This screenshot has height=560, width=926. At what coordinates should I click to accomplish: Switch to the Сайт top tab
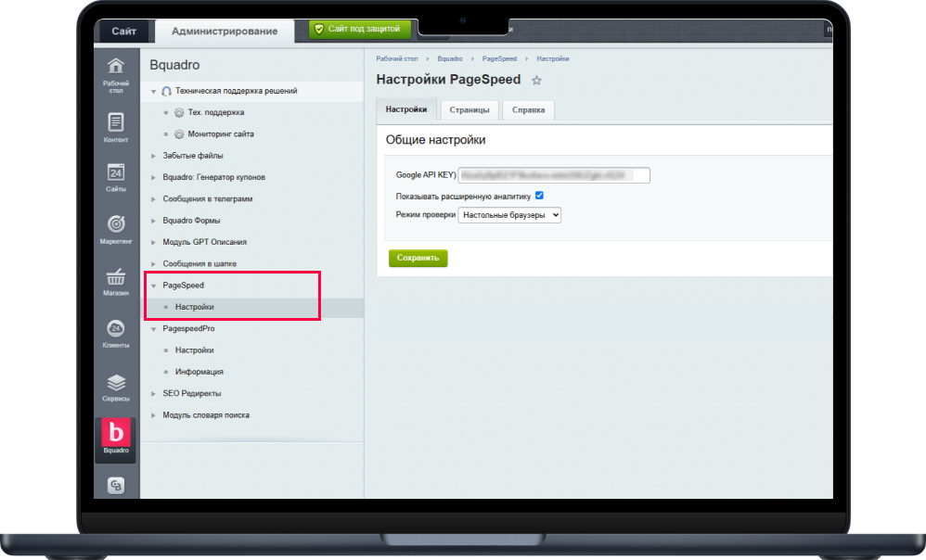124,32
